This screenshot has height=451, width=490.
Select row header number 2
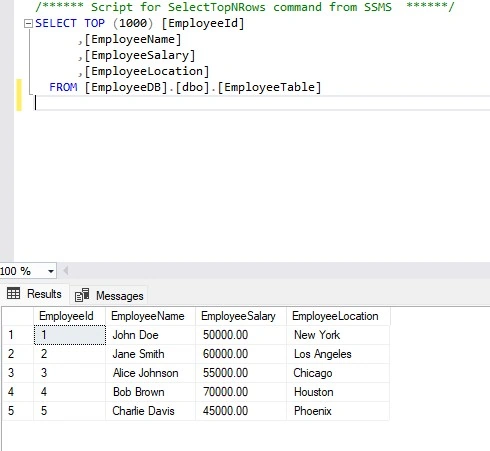18,354
